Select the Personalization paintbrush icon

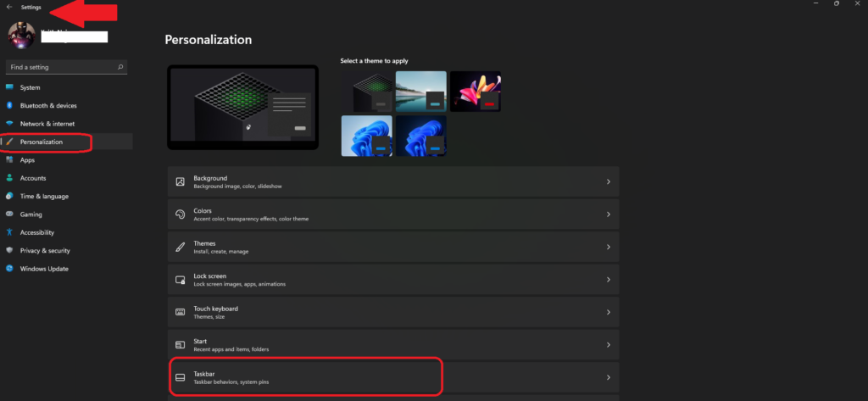(x=9, y=142)
